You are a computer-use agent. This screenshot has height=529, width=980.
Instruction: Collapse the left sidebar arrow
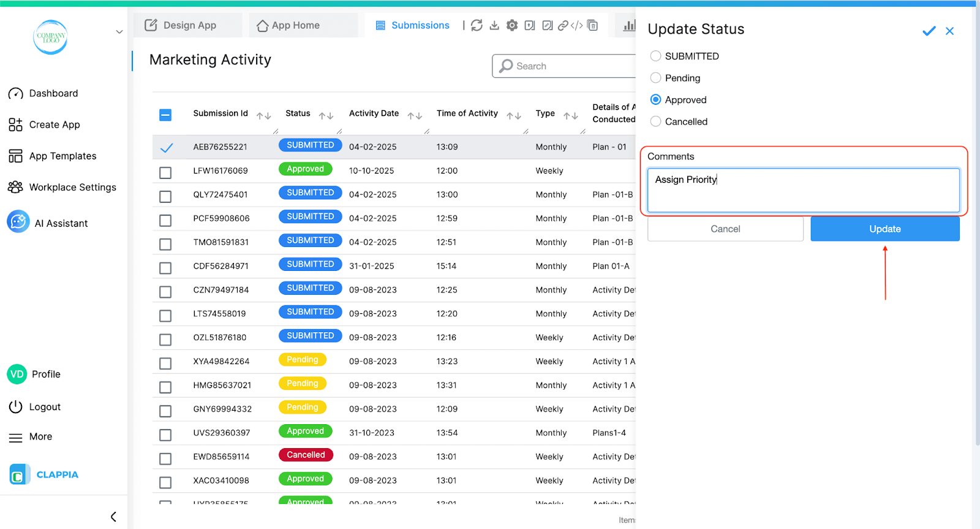coord(113,517)
